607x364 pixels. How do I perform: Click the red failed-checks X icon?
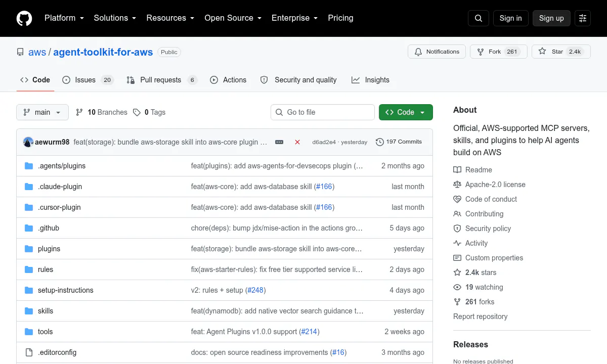[297, 142]
